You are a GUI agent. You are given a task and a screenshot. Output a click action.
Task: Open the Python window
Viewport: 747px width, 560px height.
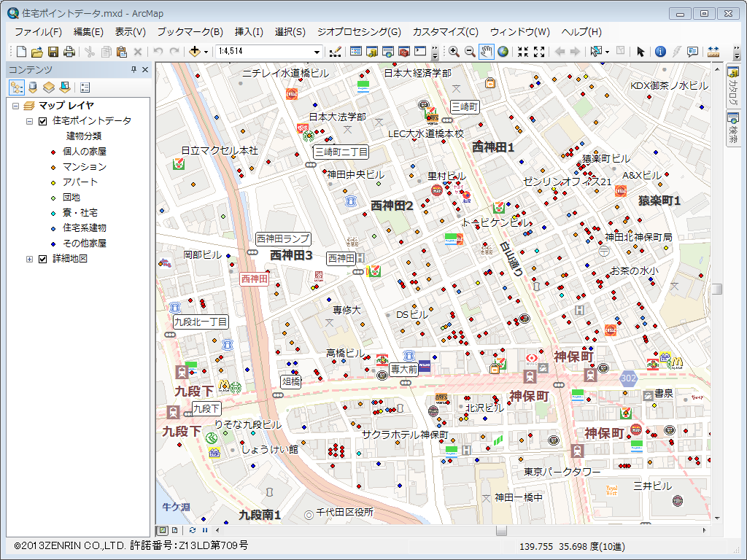[x=420, y=52]
